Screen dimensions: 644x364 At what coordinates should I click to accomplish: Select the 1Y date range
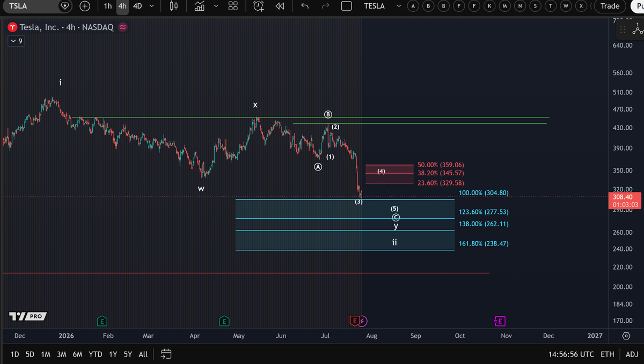click(113, 354)
